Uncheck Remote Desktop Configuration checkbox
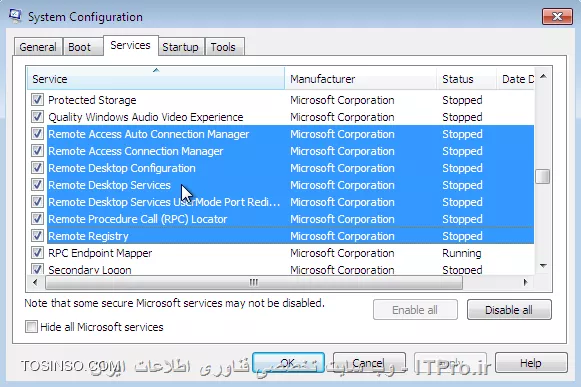Screen dimensions: 581x387 click(37, 168)
